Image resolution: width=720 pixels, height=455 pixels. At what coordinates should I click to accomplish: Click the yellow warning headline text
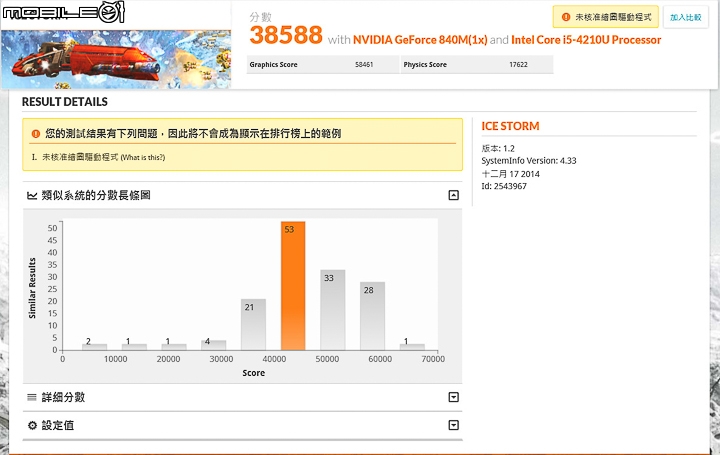point(193,134)
